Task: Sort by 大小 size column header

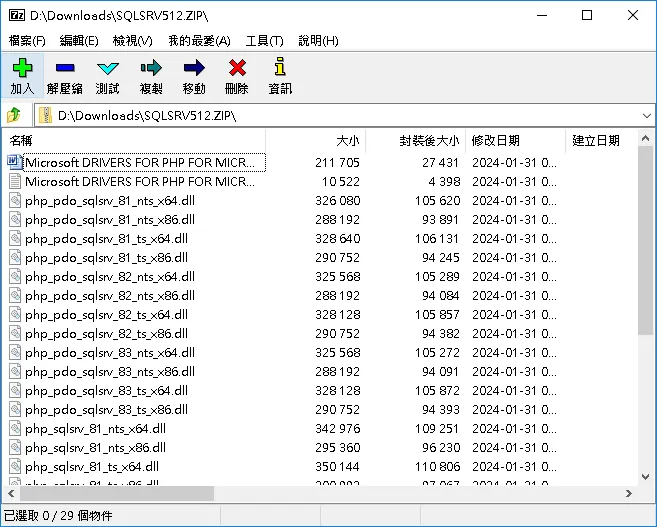Action: [x=316, y=141]
